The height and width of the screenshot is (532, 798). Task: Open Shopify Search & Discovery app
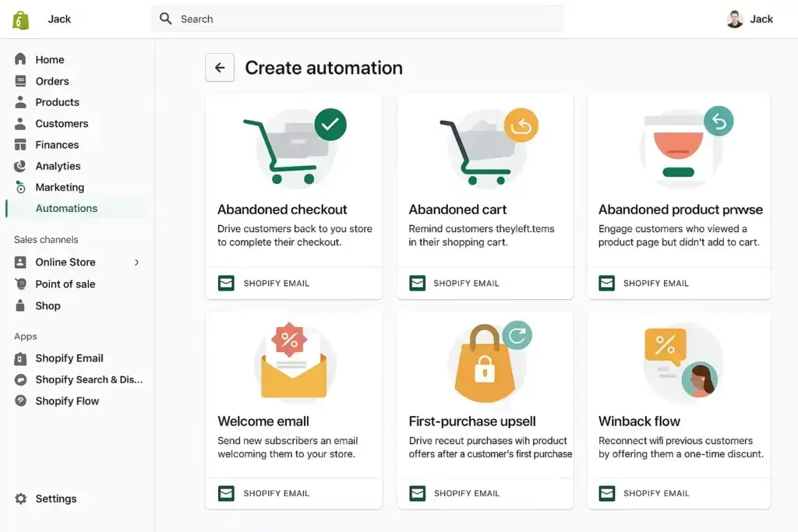click(x=20, y=379)
